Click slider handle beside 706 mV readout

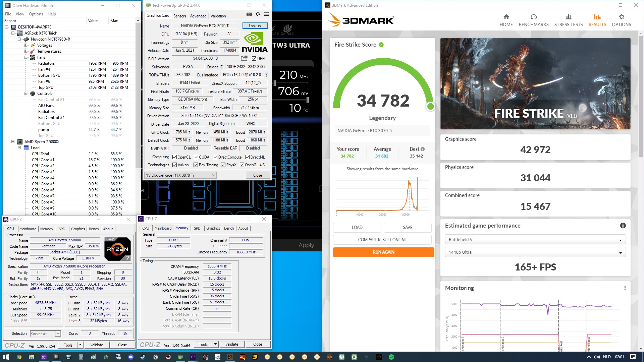pos(308,100)
